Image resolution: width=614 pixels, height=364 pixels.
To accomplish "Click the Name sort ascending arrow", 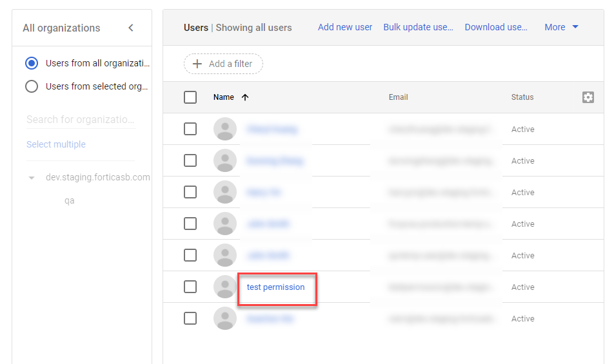I will pos(245,97).
